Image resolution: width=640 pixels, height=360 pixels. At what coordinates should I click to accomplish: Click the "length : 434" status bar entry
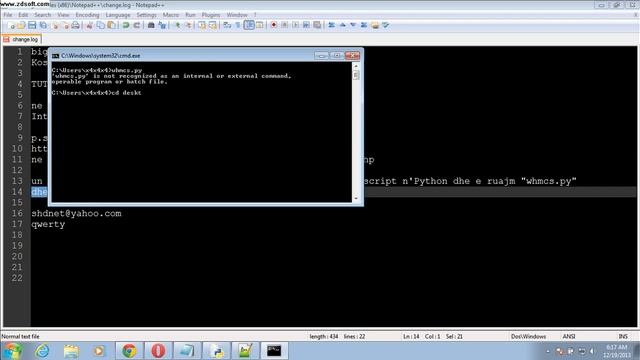324,336
